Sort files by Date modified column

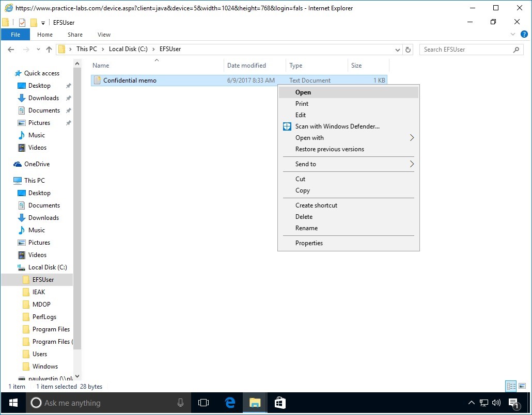pos(247,66)
